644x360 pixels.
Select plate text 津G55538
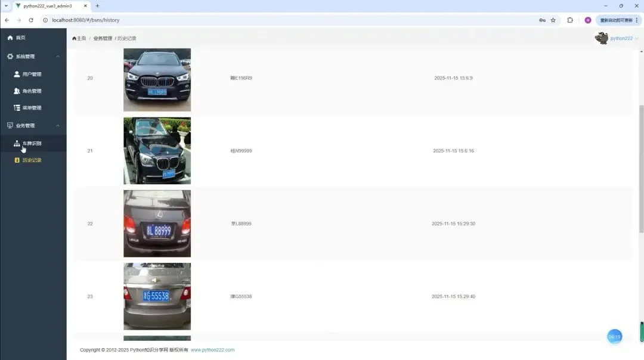pyautogui.click(x=241, y=296)
